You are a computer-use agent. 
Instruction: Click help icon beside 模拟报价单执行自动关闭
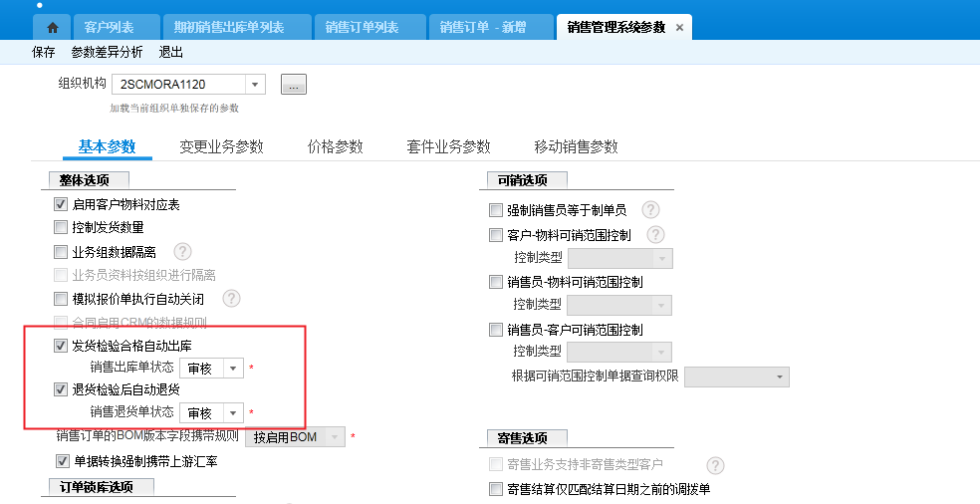tap(231, 298)
